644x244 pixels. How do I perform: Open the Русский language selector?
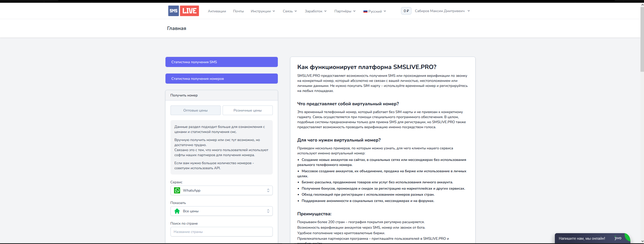375,11
